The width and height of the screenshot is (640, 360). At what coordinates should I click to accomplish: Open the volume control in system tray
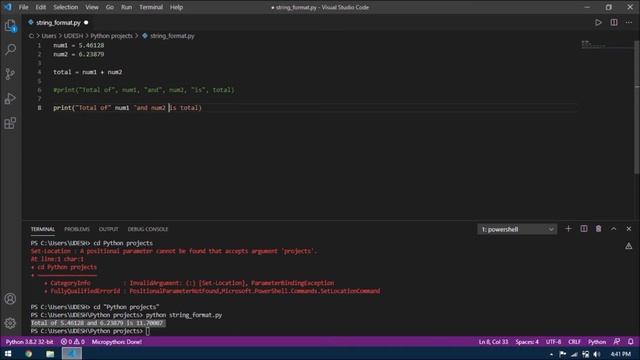pos(597,354)
